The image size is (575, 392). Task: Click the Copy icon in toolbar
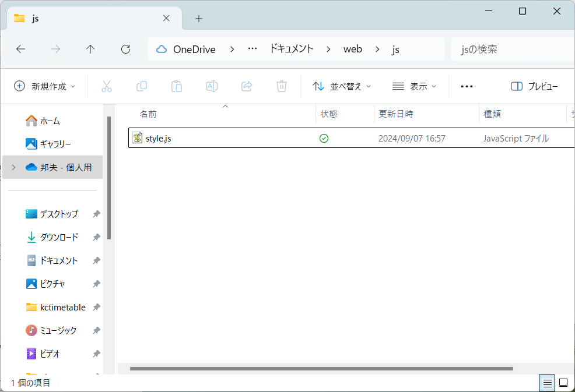tap(141, 86)
